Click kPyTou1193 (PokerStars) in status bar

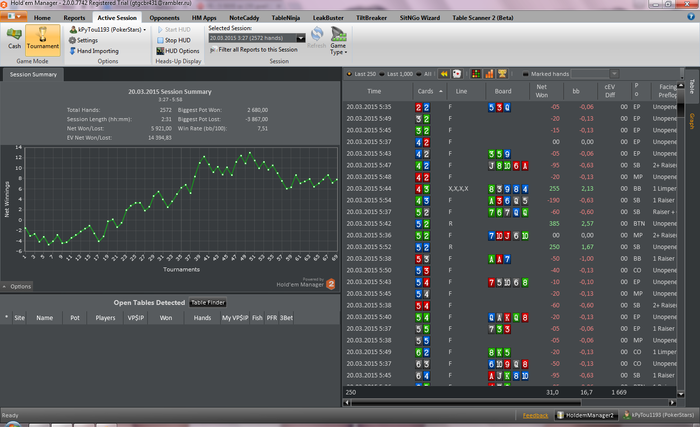click(658, 415)
